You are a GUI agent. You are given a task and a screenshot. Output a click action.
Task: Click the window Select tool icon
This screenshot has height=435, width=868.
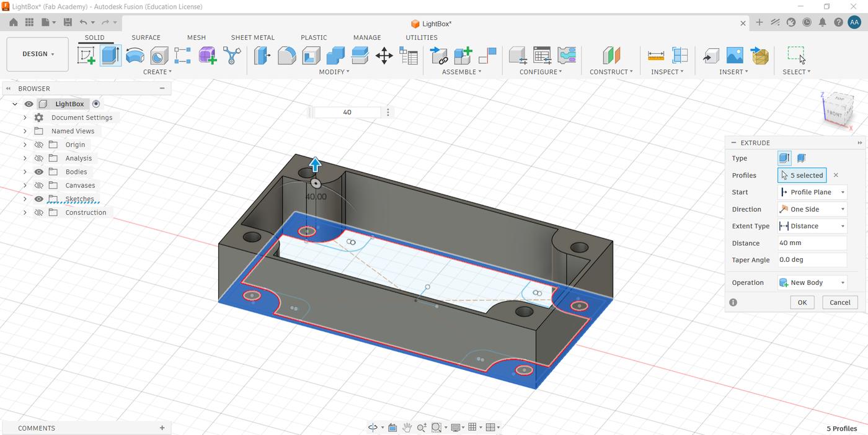[797, 55]
